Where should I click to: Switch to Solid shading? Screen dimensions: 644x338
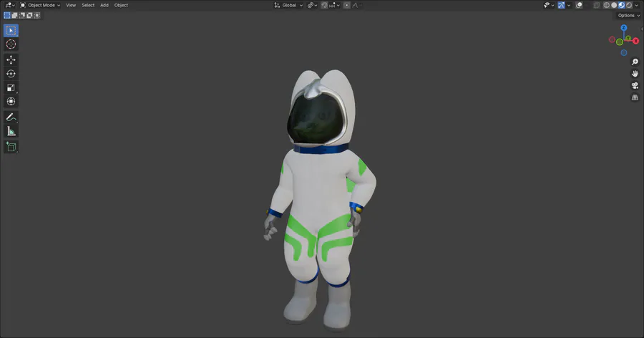click(x=614, y=5)
